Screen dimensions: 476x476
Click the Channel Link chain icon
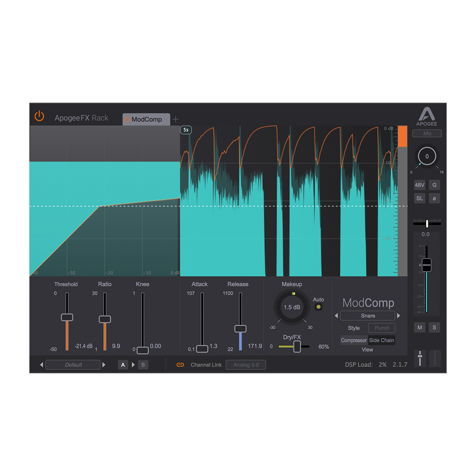[180, 365]
